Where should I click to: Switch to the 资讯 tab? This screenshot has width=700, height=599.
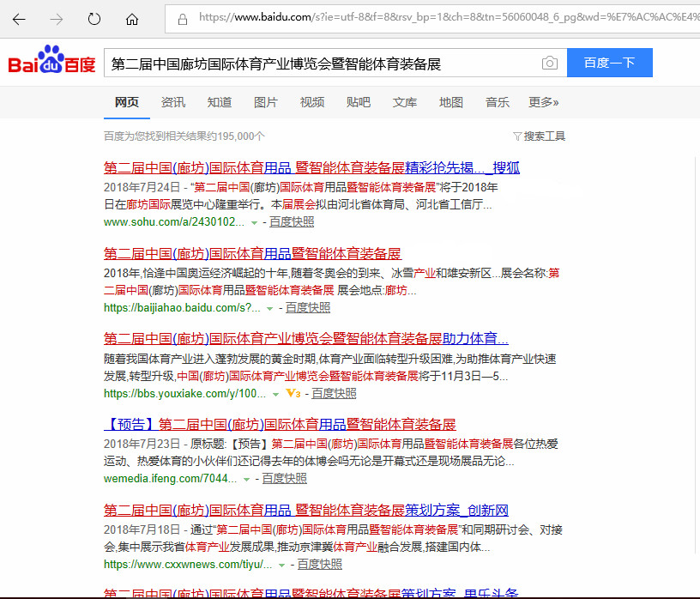pyautogui.click(x=173, y=102)
